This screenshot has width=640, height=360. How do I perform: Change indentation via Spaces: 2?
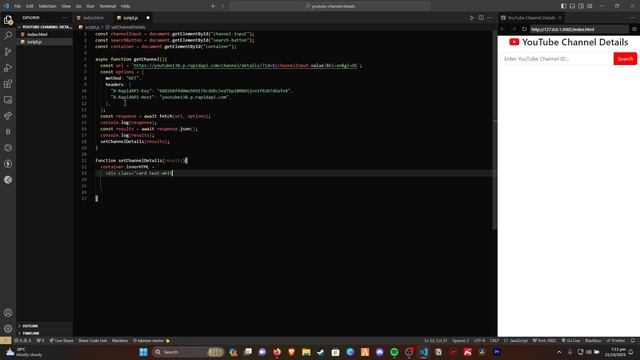tap(460, 340)
